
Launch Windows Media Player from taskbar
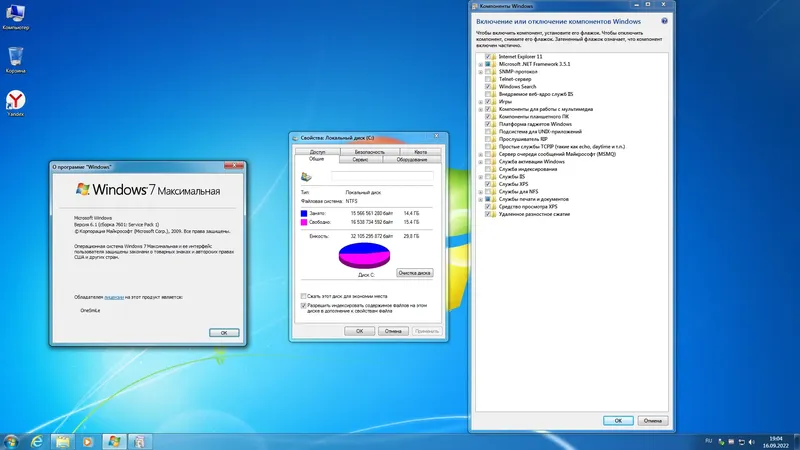click(x=88, y=441)
